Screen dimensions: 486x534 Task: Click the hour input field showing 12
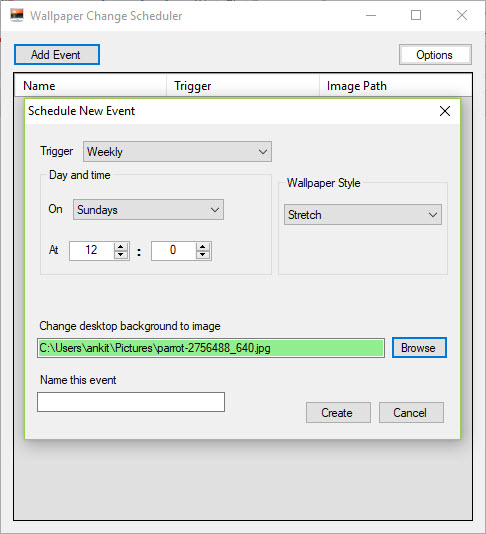91,251
